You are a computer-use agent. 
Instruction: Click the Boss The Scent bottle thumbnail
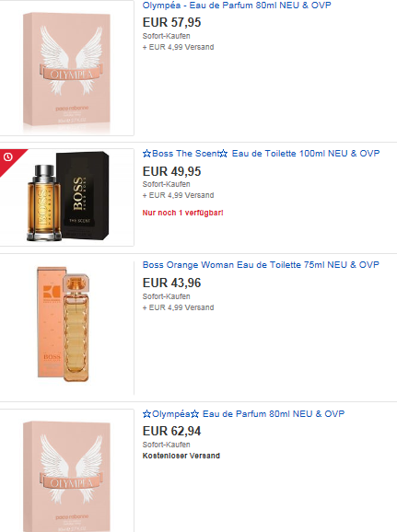68,196
